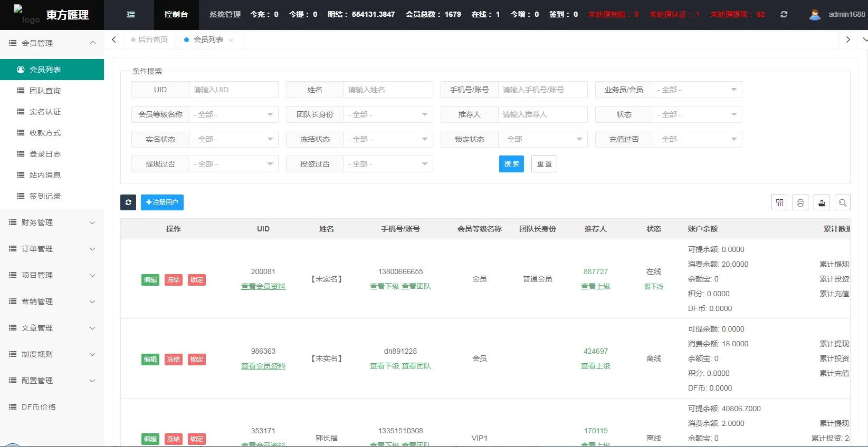868x447 pixels.
Task: Close the 会员列表 tab with x
Action: coord(231,40)
